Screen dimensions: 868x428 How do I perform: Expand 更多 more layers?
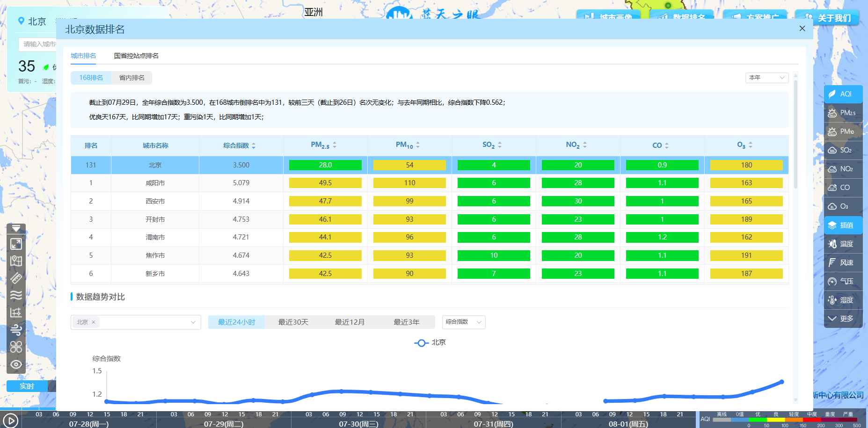[843, 319]
